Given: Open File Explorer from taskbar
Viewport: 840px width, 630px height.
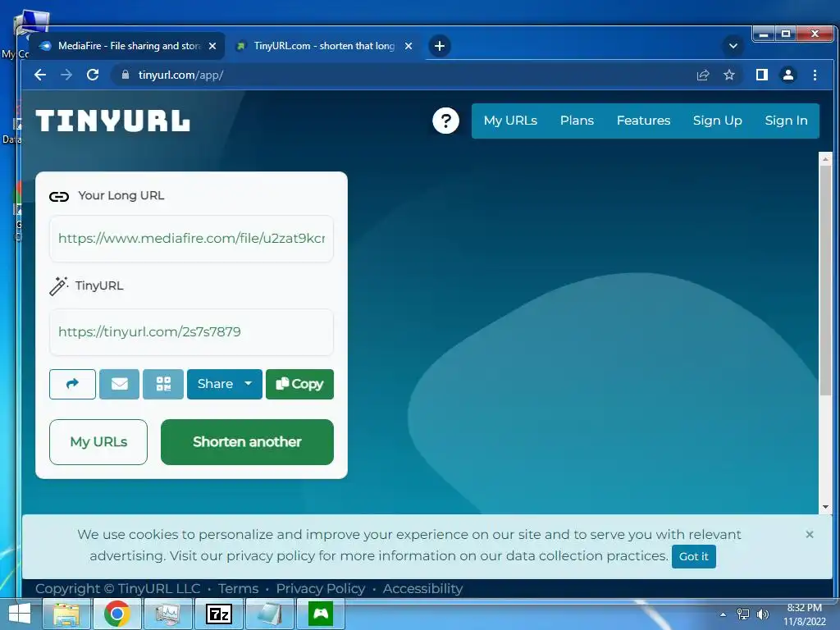Looking at the screenshot, I should pyautogui.click(x=66, y=614).
